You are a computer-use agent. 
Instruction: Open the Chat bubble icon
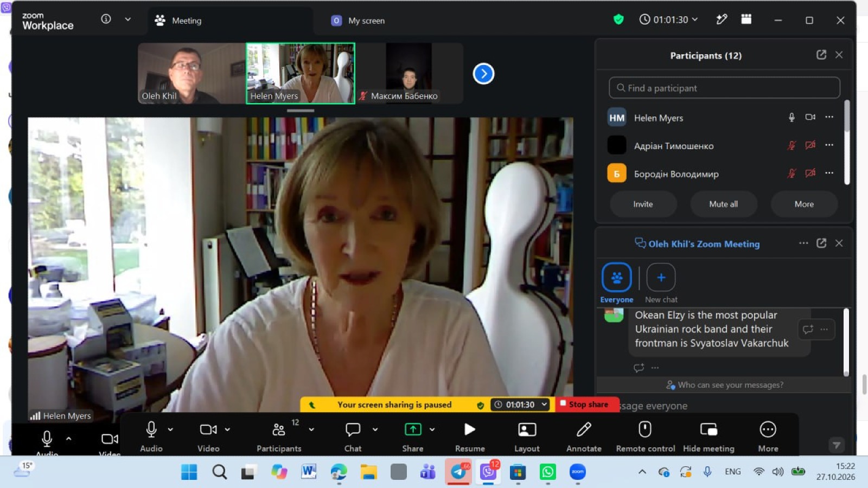pos(353,429)
